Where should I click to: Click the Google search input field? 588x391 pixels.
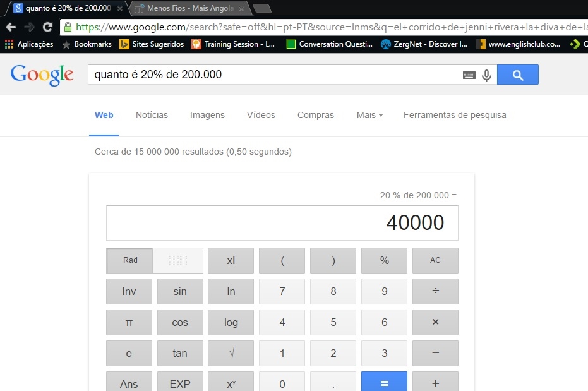(x=275, y=75)
